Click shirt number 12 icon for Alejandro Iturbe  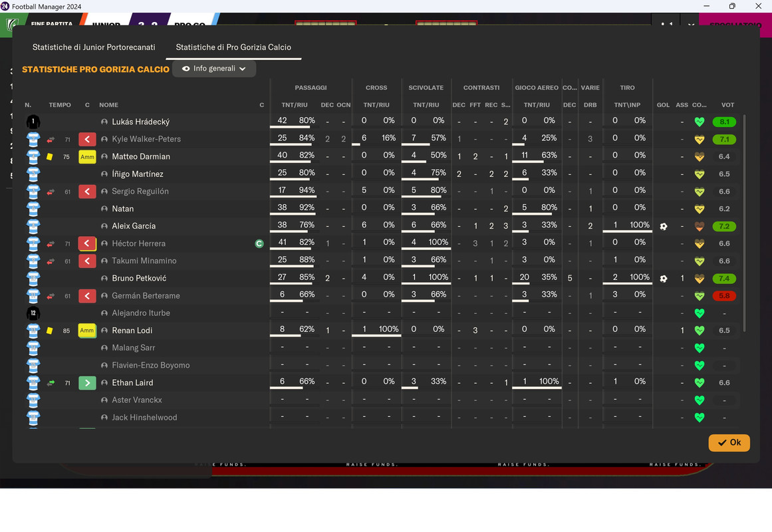pos(33,313)
